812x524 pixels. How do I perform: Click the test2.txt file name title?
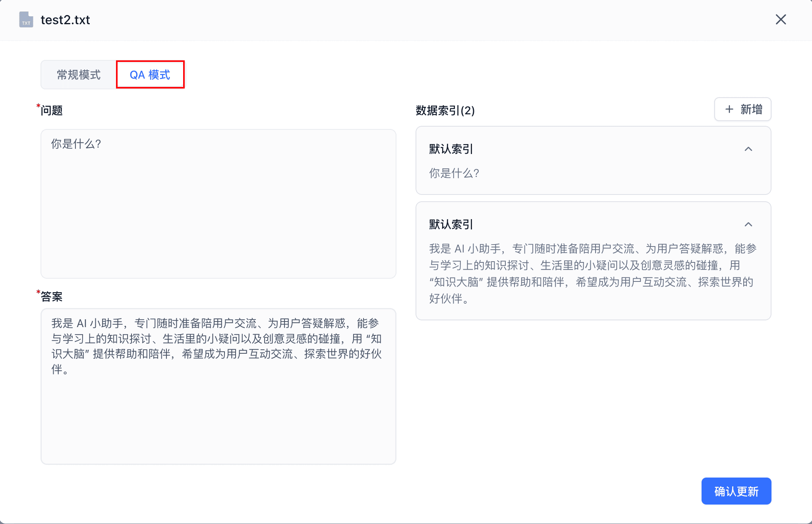(x=65, y=20)
